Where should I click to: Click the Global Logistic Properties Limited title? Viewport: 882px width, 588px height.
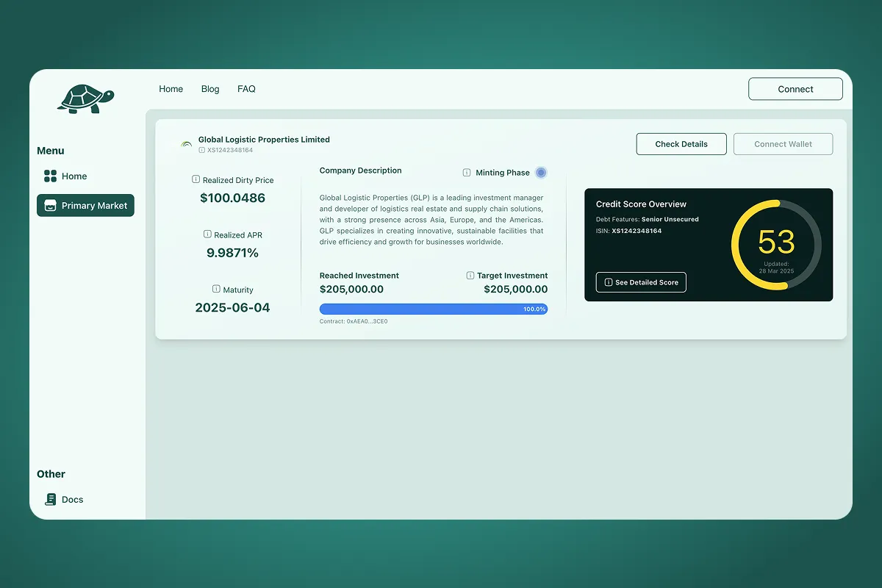264,140
